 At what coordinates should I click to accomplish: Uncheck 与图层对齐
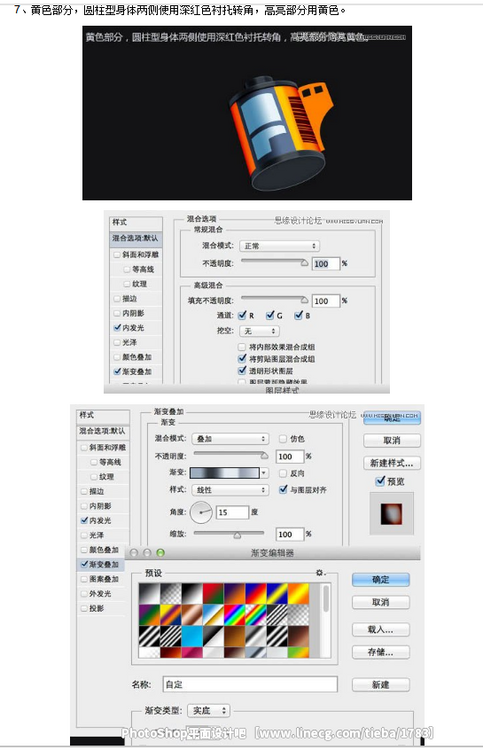click(x=283, y=489)
